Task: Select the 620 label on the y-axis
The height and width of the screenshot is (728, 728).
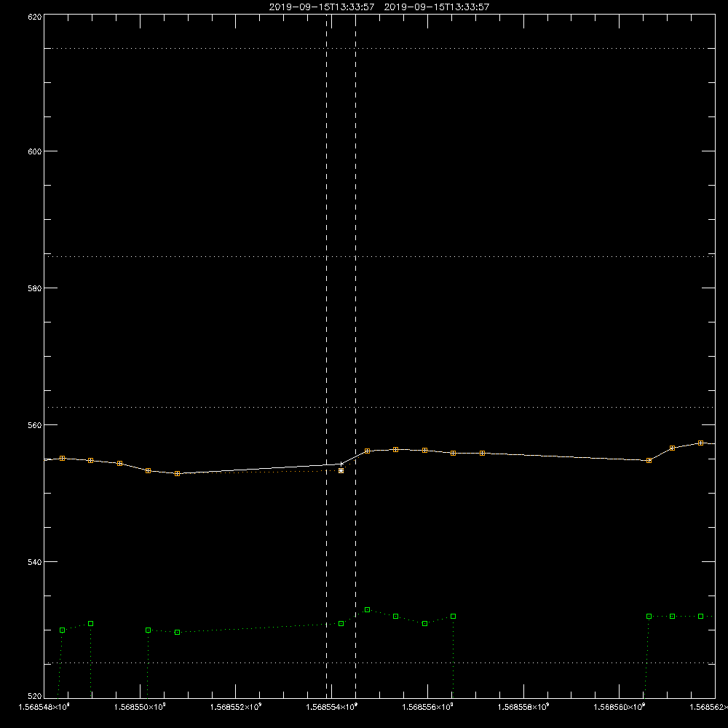Action: pyautogui.click(x=35, y=17)
